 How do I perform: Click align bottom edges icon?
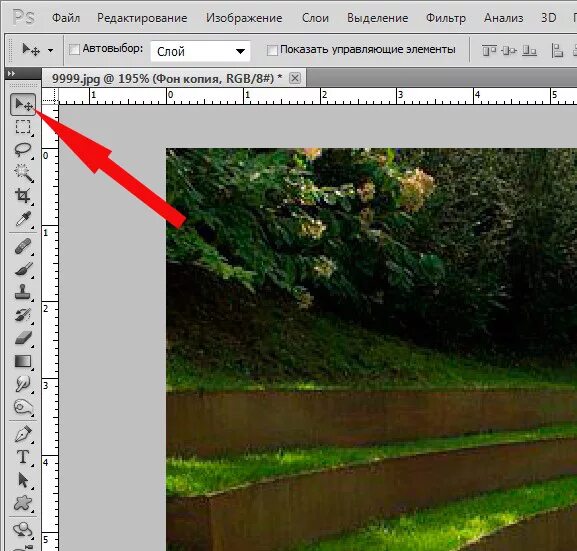[530, 50]
